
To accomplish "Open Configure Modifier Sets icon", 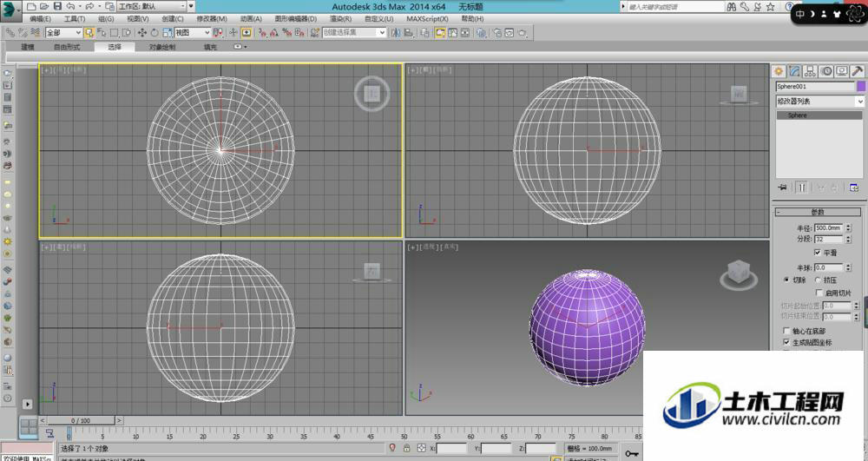I will tap(854, 188).
